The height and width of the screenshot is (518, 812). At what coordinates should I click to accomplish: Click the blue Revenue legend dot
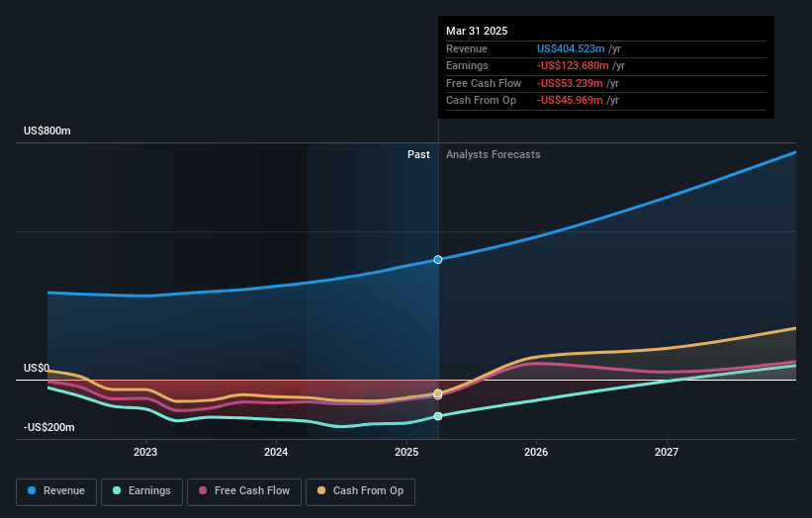coord(32,490)
